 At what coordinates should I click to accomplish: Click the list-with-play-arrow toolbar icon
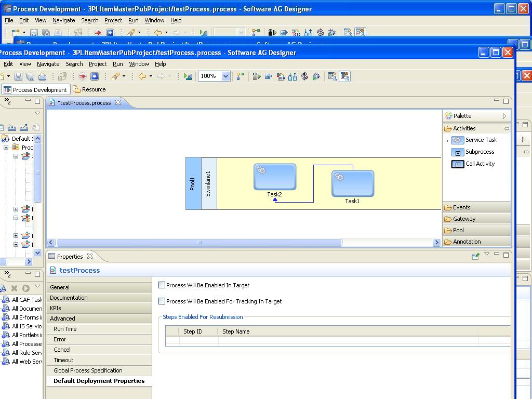(x=257, y=76)
